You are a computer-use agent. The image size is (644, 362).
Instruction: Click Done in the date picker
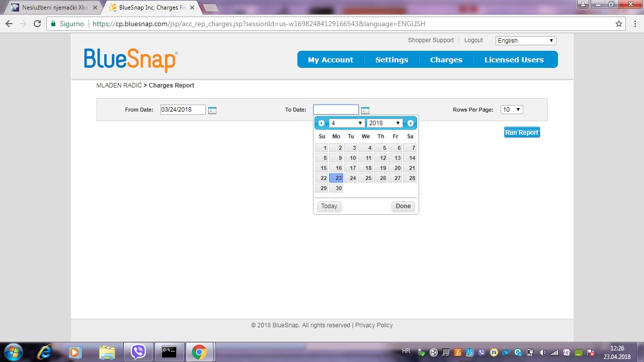click(x=403, y=206)
